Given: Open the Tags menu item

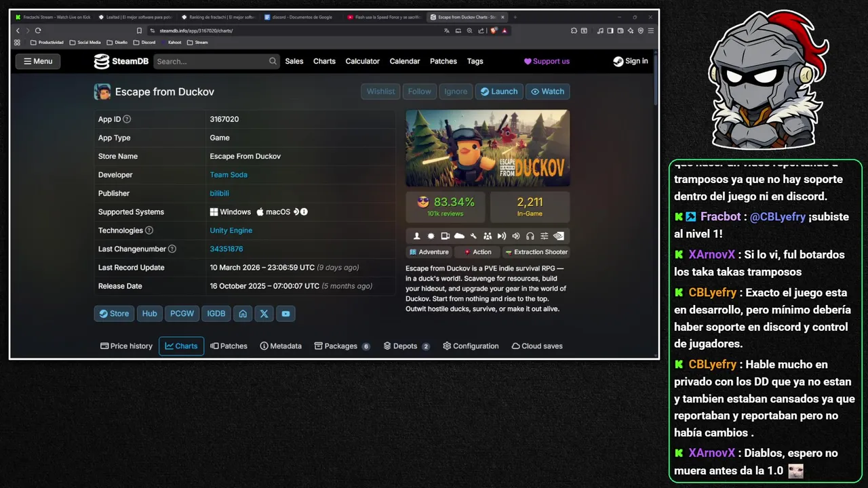Looking at the screenshot, I should coord(475,61).
